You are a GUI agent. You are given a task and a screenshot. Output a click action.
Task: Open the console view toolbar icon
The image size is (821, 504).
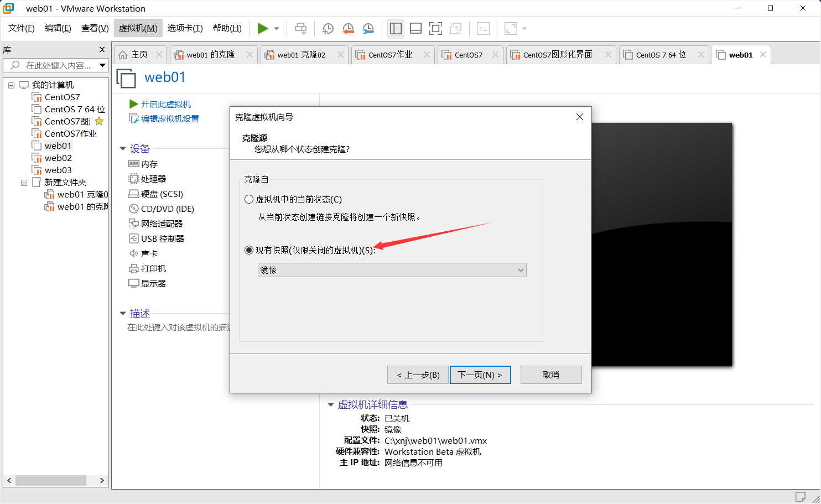point(483,28)
